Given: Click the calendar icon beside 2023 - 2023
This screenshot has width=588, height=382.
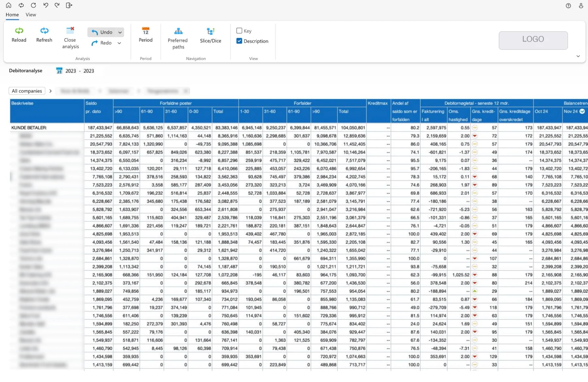Looking at the screenshot, I should (x=59, y=71).
